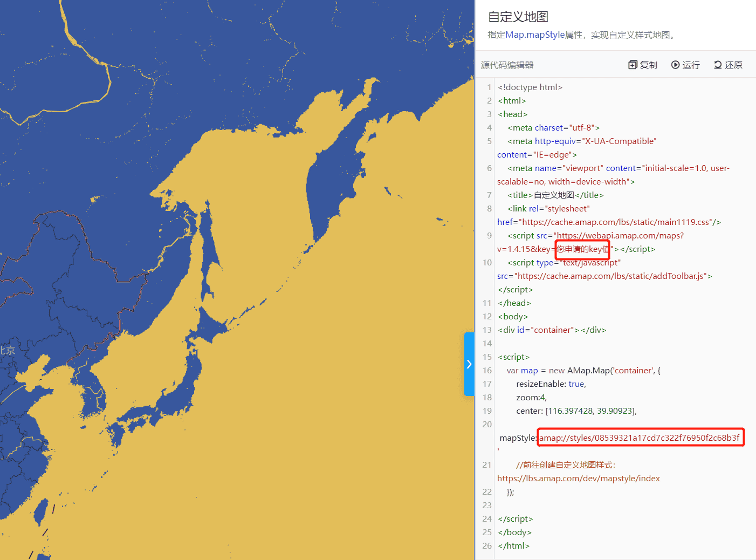Click the div id="container" line

552,330
